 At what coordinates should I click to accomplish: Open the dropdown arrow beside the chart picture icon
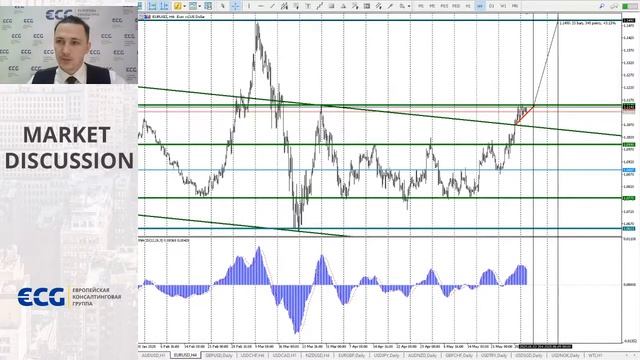(x=200, y=6)
